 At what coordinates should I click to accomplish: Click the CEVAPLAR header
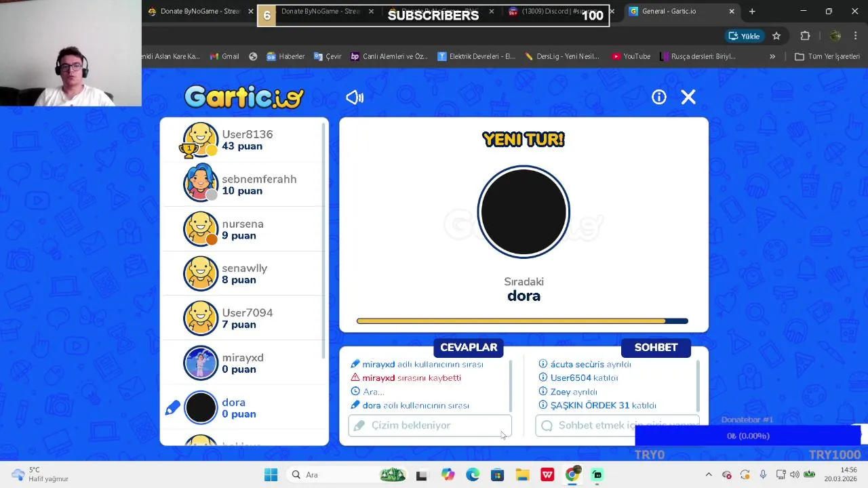[x=469, y=347]
